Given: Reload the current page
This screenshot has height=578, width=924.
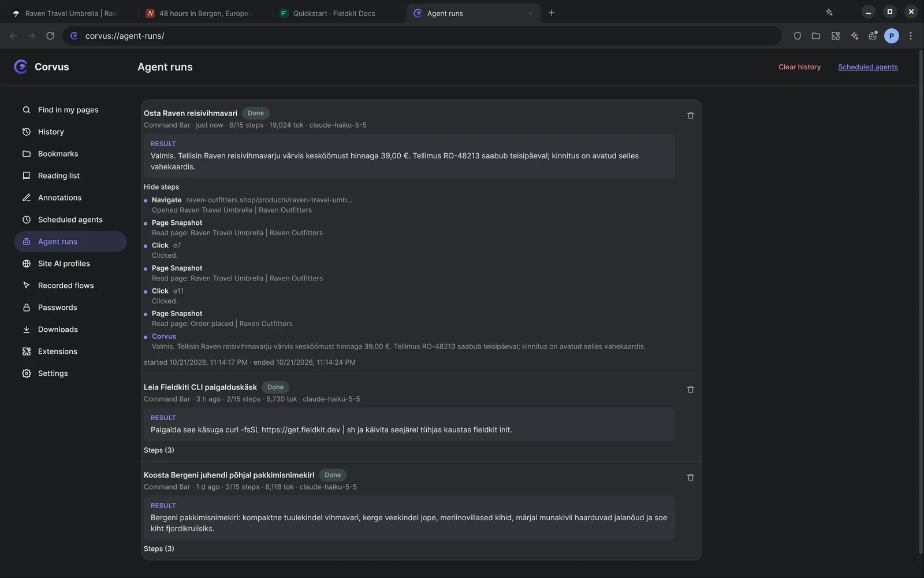Looking at the screenshot, I should (x=50, y=36).
